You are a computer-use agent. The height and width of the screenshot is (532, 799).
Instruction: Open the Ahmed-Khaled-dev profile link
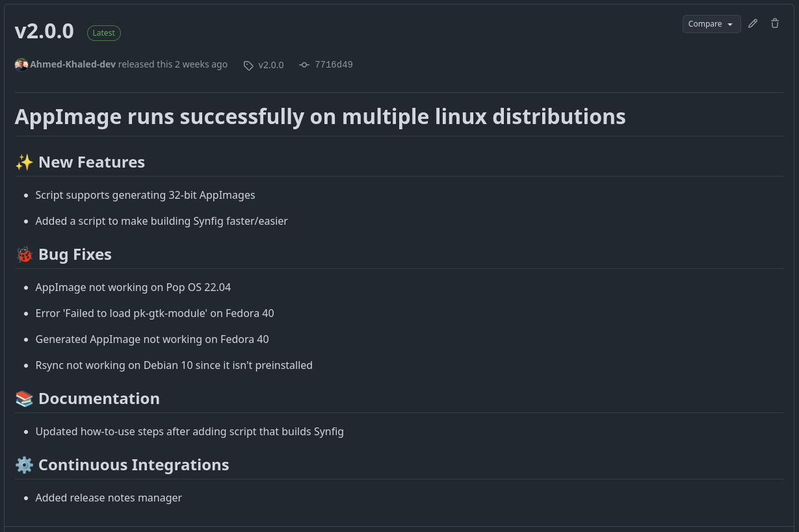point(73,64)
